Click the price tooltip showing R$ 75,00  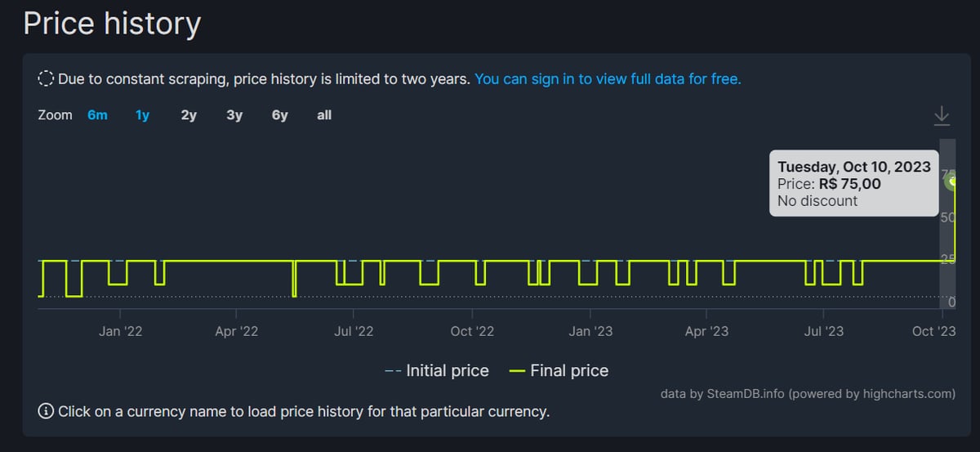(853, 183)
